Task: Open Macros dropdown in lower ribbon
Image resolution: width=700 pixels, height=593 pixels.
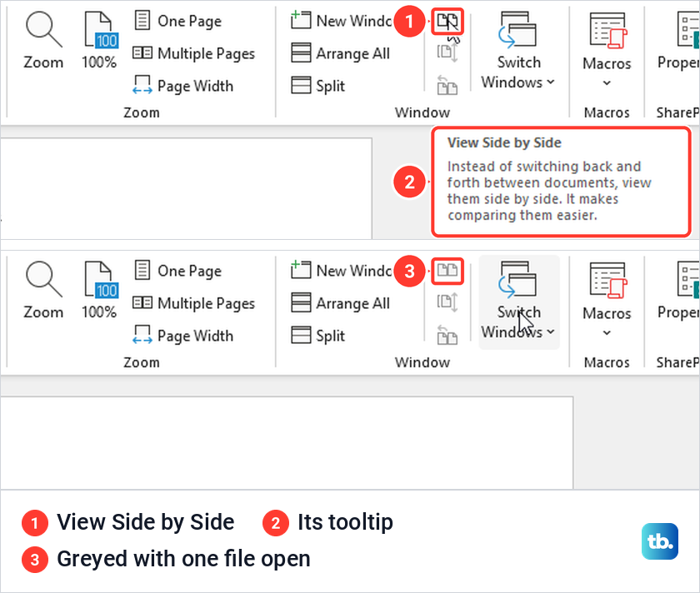Action: [607, 299]
